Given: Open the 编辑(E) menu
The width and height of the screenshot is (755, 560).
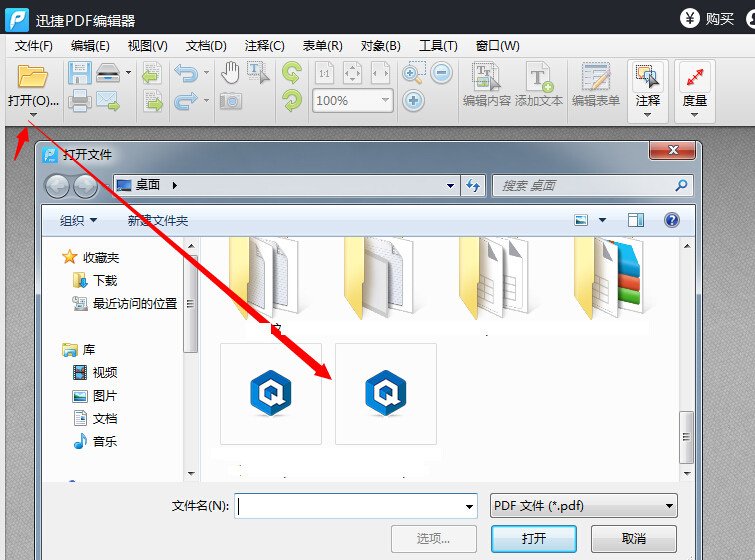Looking at the screenshot, I should pyautogui.click(x=90, y=46).
